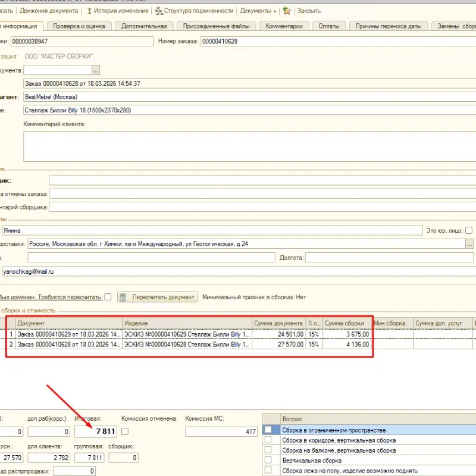The image size is (476, 476).
Task: Enable the 'Требуется пересчитать' checkbox
Action: click(108, 297)
